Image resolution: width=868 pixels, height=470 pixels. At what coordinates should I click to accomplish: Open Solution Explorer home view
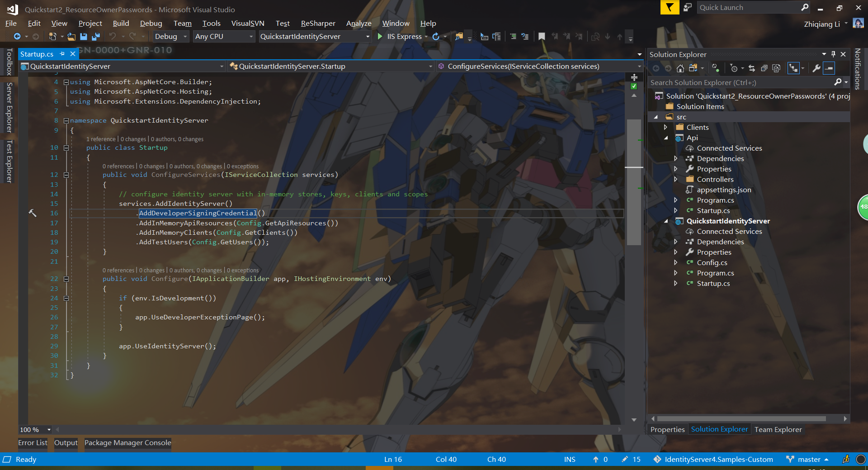pyautogui.click(x=680, y=68)
